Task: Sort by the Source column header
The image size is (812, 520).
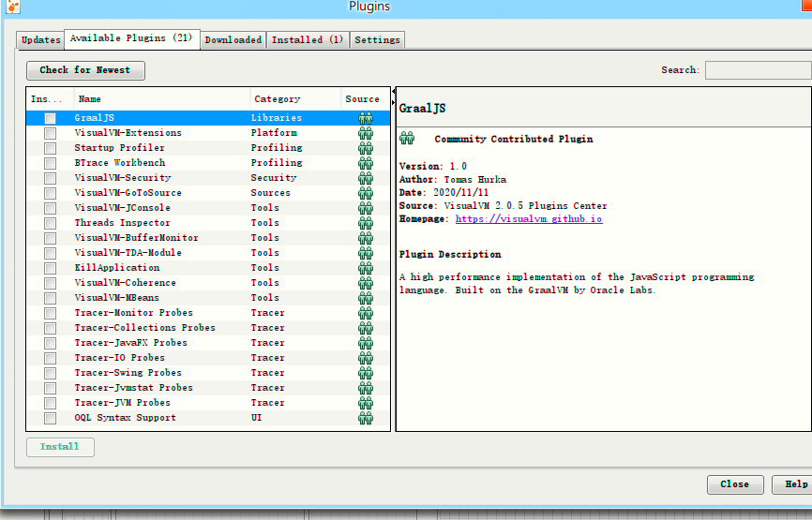Action: pos(365,98)
